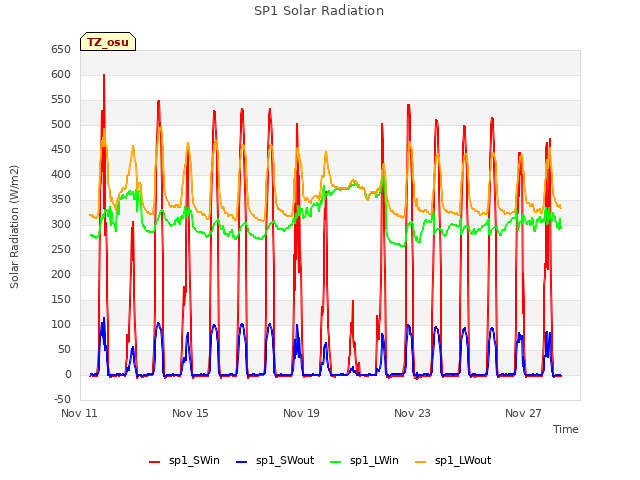
Task: Click the 0 y-axis tick label
Action: [68, 375]
